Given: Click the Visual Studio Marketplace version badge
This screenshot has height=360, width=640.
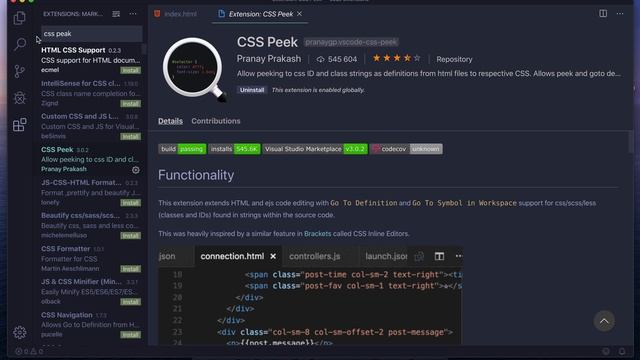Looking at the screenshot, I should 315,149.
